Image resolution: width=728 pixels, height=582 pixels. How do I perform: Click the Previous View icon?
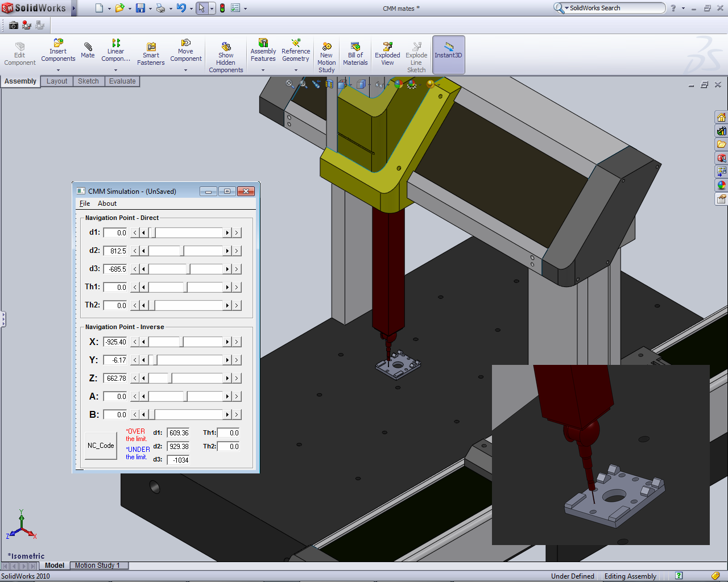(316, 84)
